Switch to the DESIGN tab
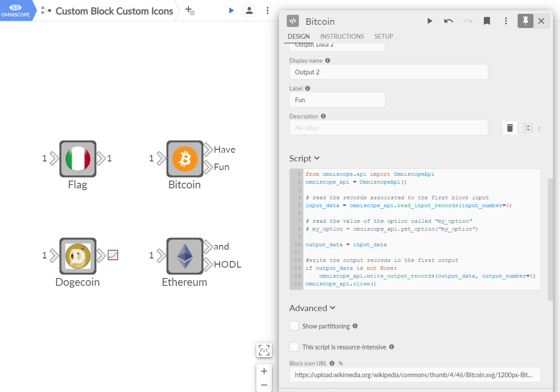 (x=298, y=37)
